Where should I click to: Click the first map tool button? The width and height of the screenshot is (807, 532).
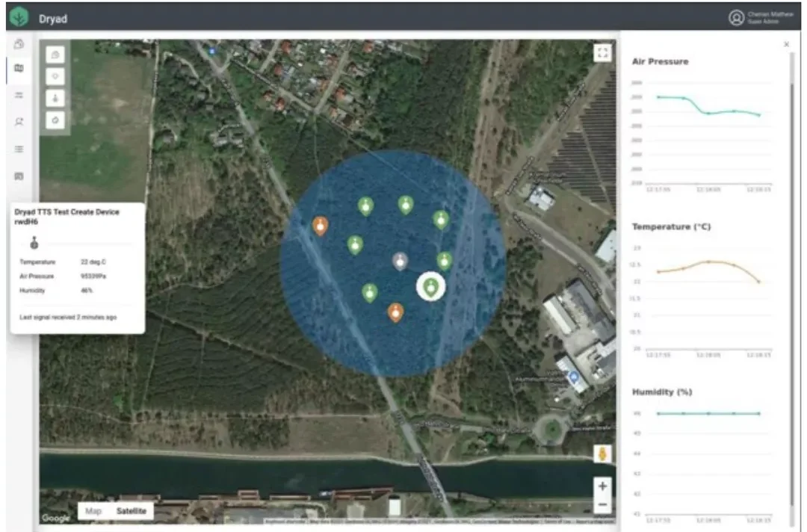coord(57,55)
